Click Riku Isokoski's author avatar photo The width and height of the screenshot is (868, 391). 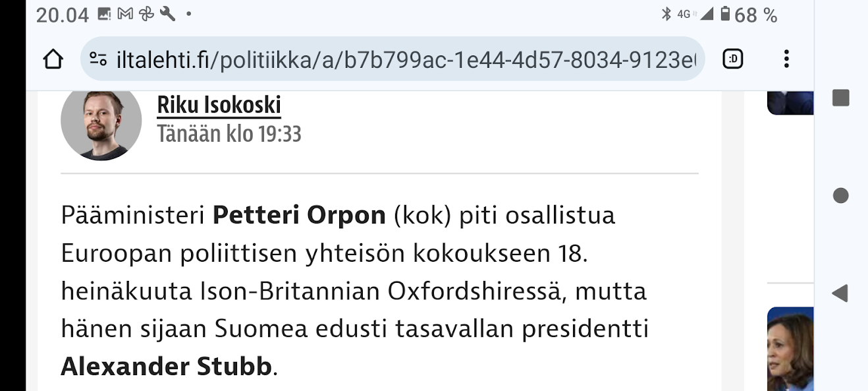(101, 120)
